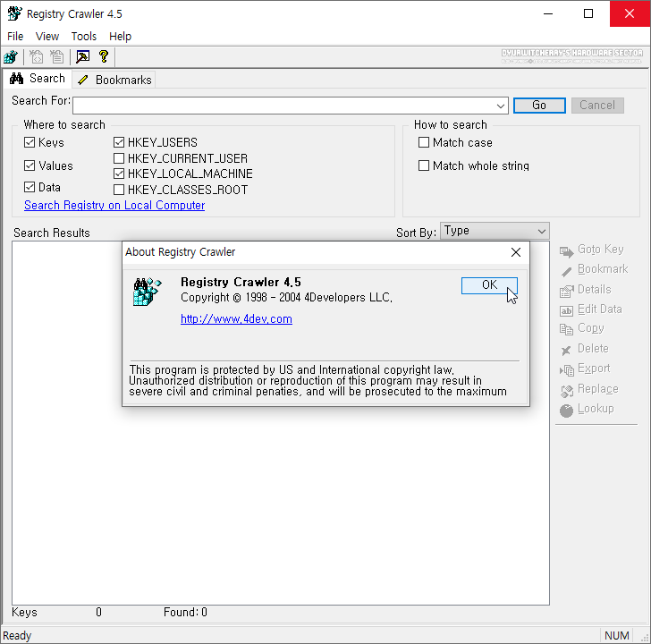Click the Ready status bar text
Viewport: 651px width, 644px height.
coord(18,636)
